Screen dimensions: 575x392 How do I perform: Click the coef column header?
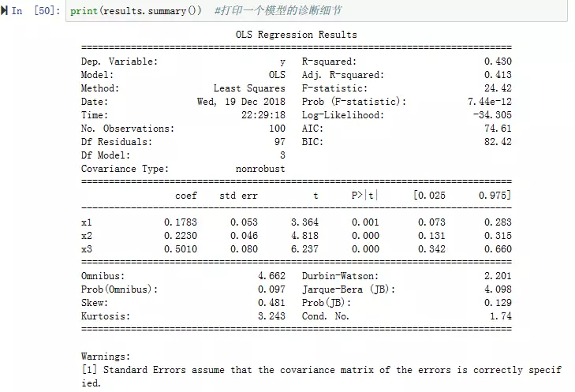pyautogui.click(x=186, y=196)
